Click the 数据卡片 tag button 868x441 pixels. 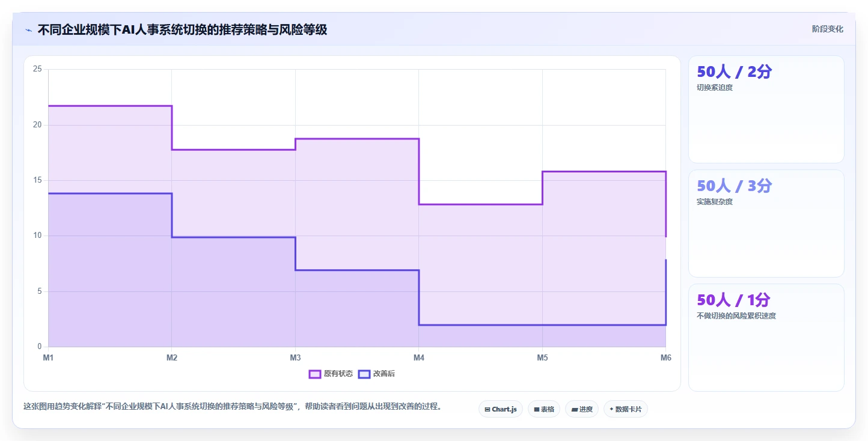tap(626, 409)
